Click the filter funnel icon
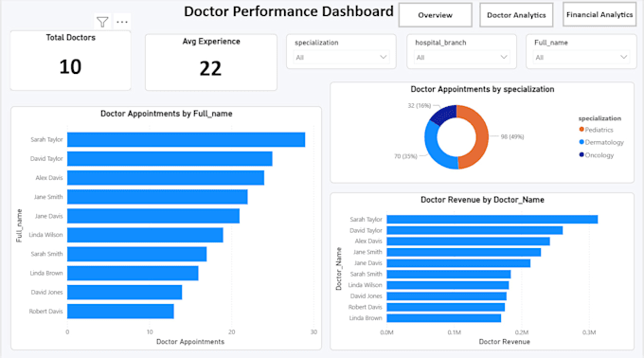The height and width of the screenshot is (358, 644). click(x=102, y=22)
